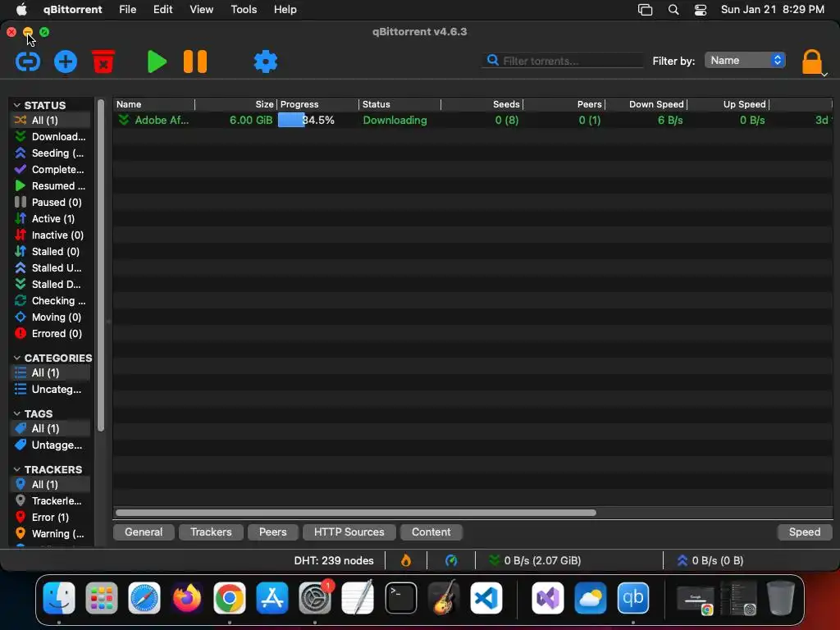The image size is (840, 630).
Task: Click the orange Pause icon
Action: click(195, 62)
